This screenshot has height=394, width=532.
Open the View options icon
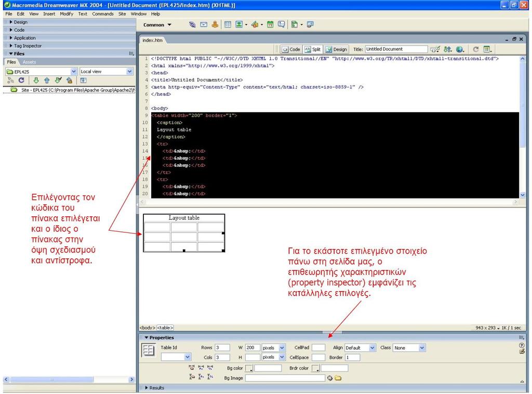(x=487, y=49)
